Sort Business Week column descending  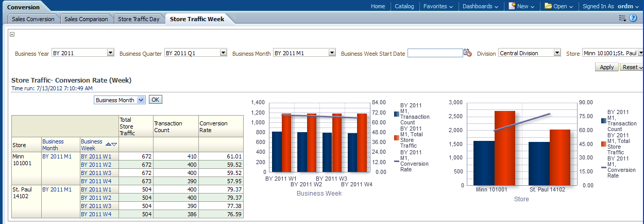(x=114, y=145)
